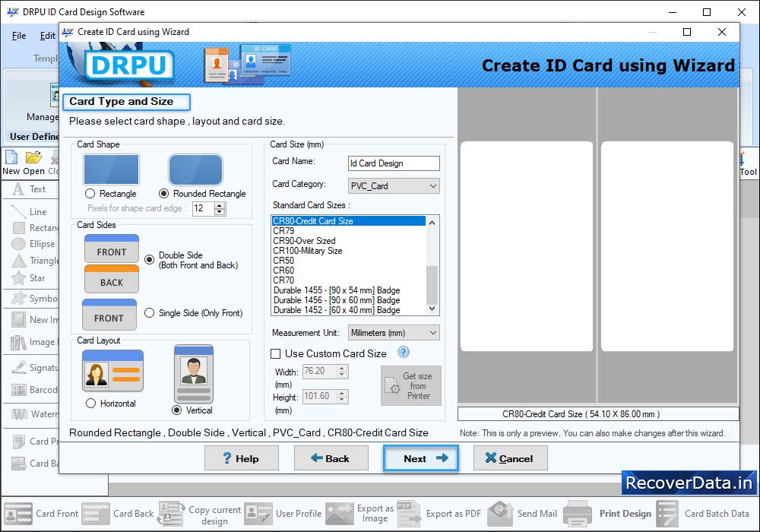Image resolution: width=760 pixels, height=532 pixels.
Task: Open User Profile icon in bottom bar
Action: (x=258, y=514)
